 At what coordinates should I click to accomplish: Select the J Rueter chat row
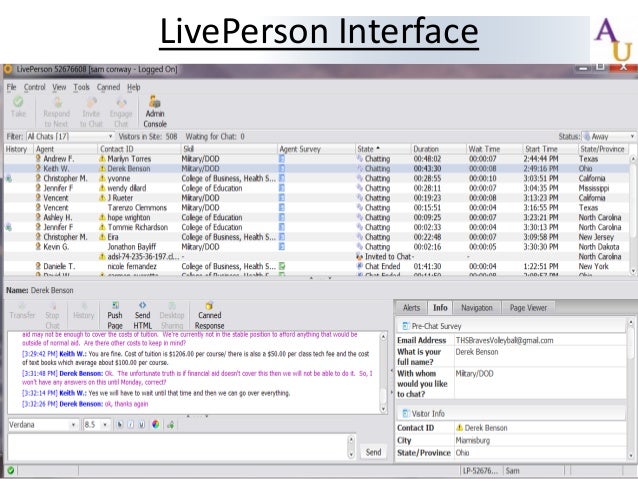coord(317,198)
